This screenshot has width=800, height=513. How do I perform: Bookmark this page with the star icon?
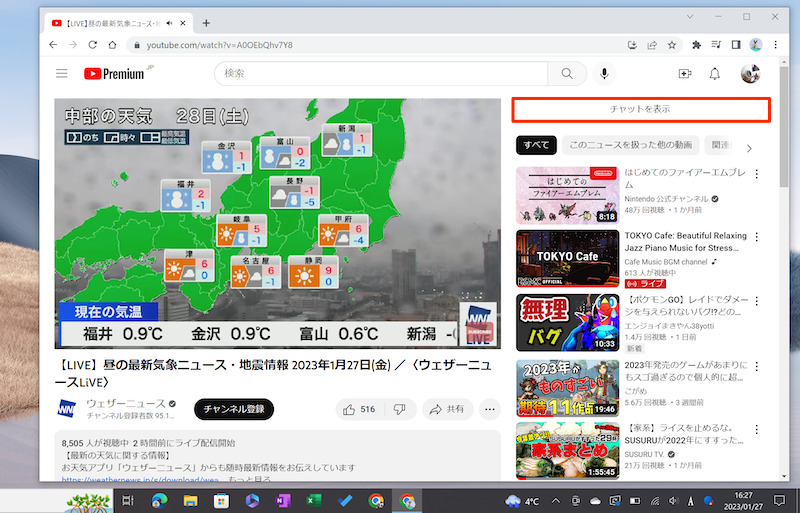click(671, 45)
